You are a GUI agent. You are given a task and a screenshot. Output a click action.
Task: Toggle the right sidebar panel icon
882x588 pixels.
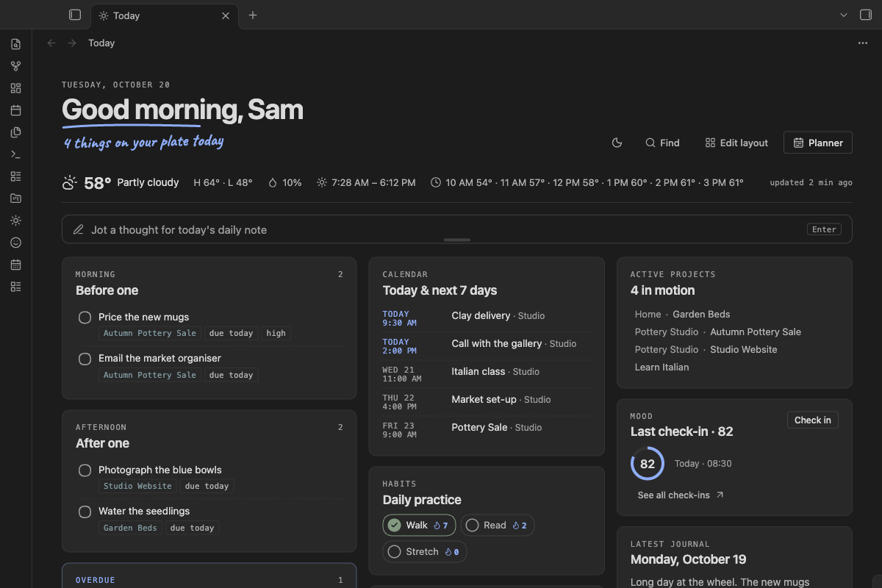point(866,15)
